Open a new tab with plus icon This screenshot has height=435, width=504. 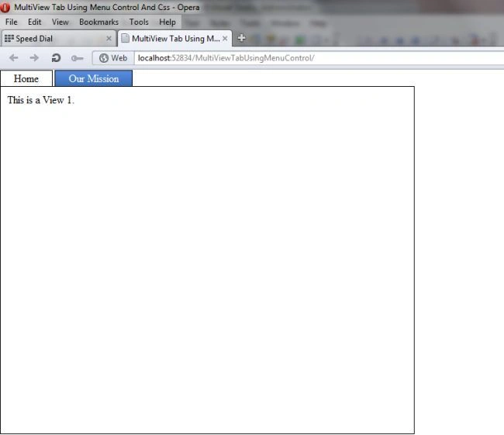(x=241, y=38)
